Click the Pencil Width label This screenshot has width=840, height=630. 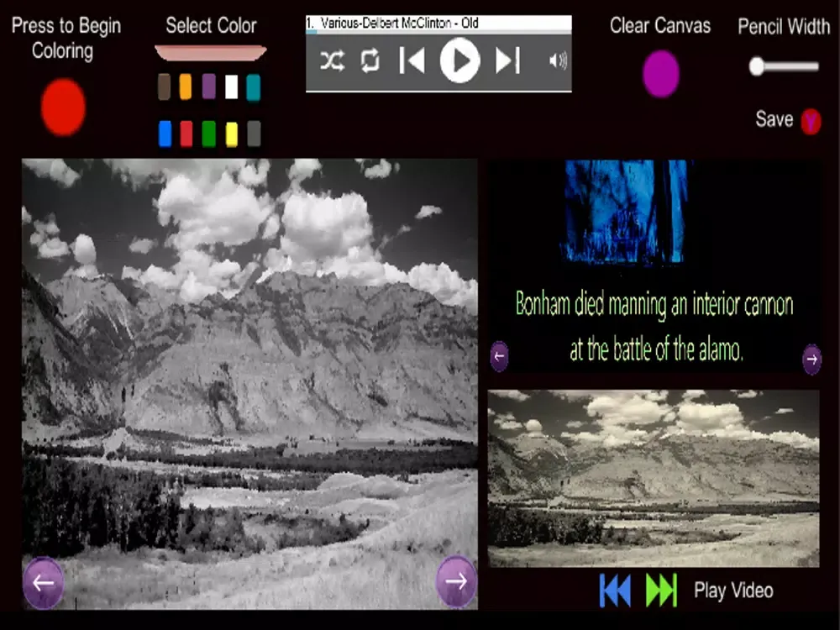(784, 26)
